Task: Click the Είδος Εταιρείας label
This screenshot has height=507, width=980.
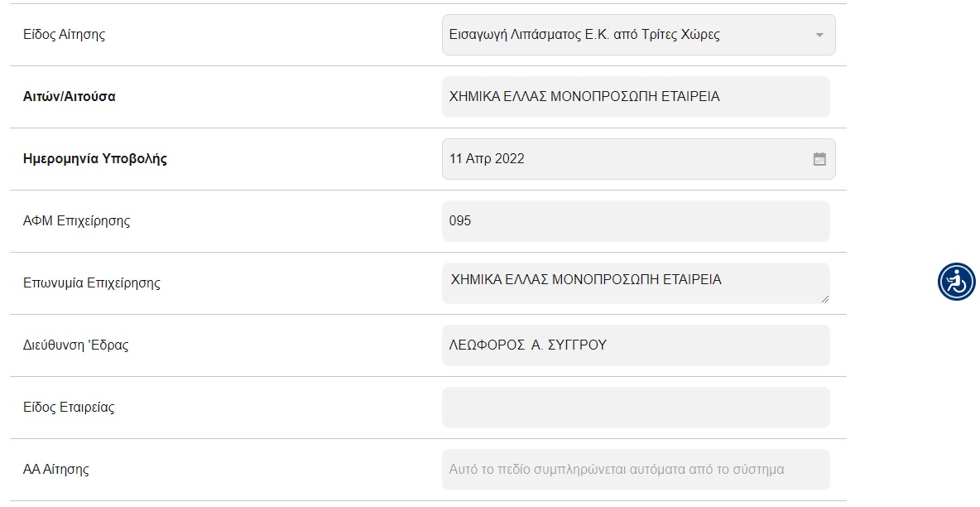Action: tap(69, 408)
